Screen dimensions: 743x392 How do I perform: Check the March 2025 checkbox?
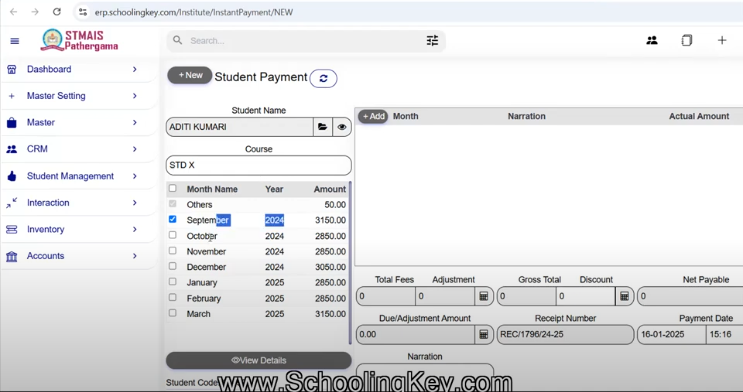(x=172, y=313)
